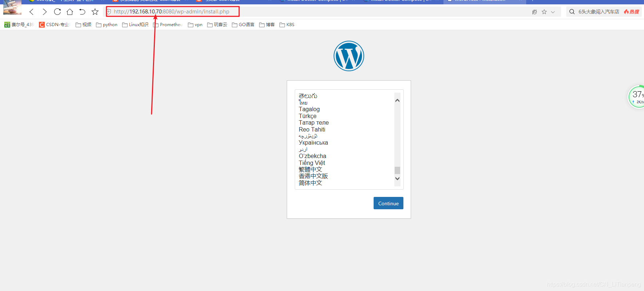Click the WordPress logo

tap(349, 56)
